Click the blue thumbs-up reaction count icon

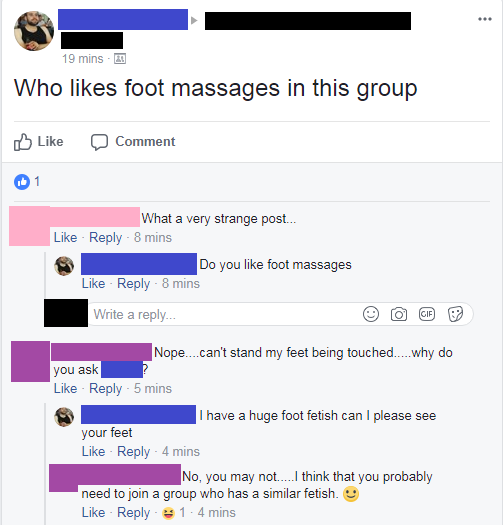[x=22, y=182]
